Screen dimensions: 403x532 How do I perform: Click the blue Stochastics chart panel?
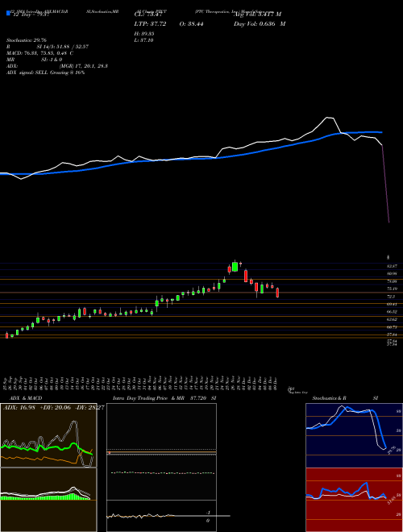point(354,435)
